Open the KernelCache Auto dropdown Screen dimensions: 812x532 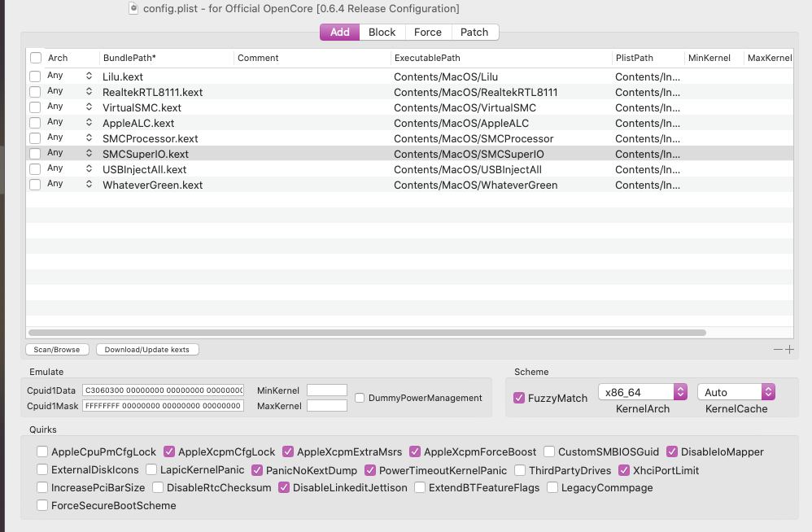coord(736,392)
